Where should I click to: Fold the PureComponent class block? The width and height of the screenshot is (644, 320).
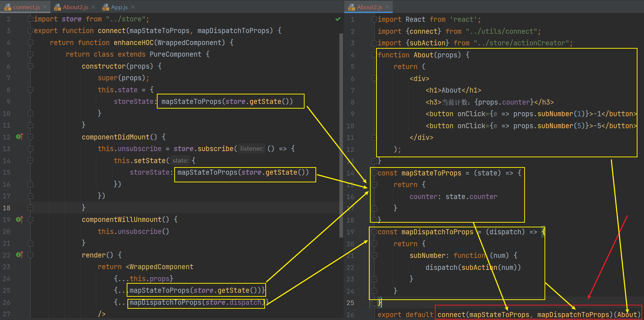click(30, 54)
